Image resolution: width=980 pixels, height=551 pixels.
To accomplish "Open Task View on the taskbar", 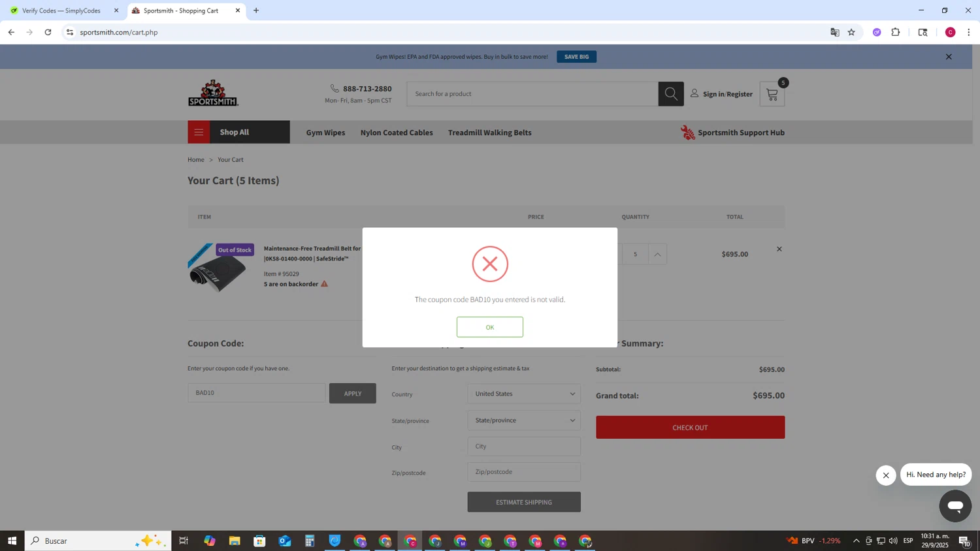I will coord(184,541).
